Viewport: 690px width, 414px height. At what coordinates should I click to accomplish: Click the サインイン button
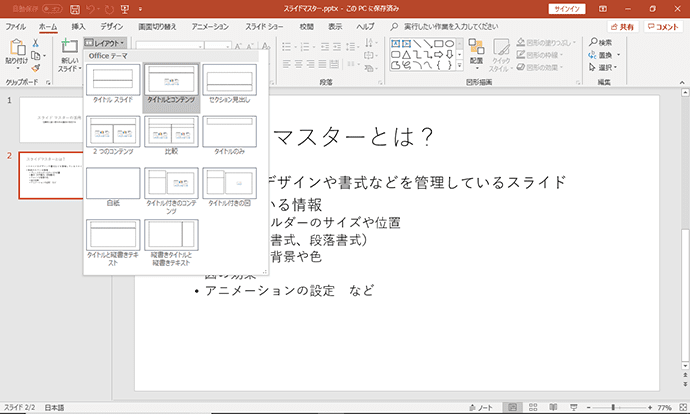pos(568,8)
